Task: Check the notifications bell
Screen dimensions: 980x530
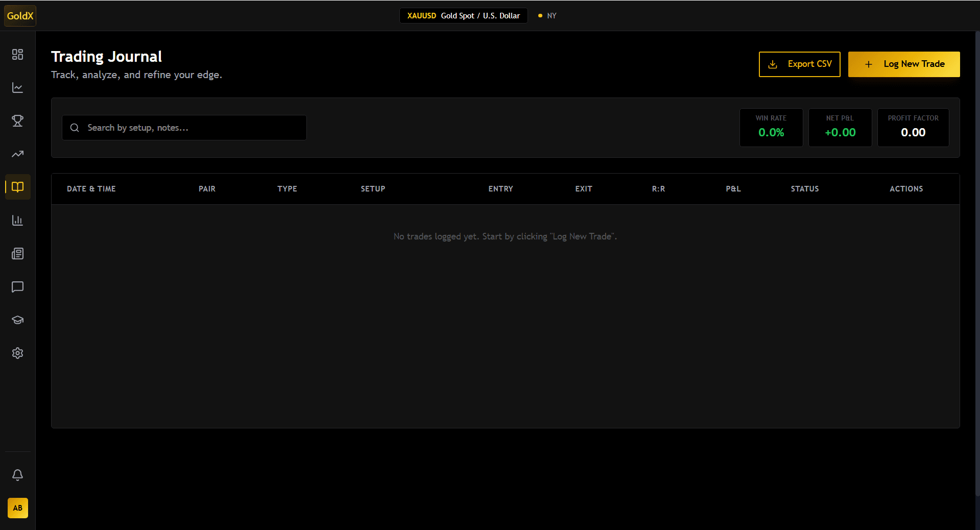Action: tap(17, 475)
